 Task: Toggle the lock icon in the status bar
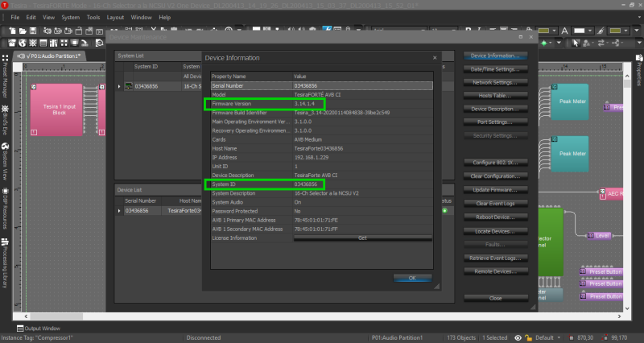529,337
